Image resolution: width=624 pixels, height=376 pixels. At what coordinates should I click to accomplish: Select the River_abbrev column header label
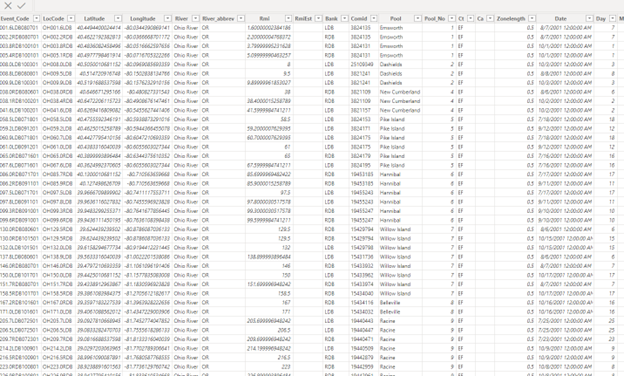point(218,19)
